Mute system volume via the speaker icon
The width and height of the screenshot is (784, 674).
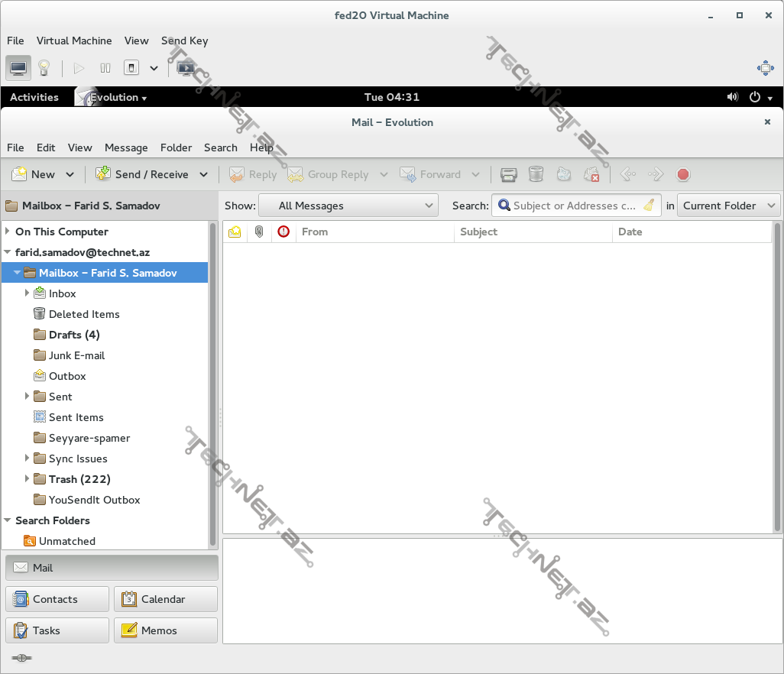tap(732, 97)
